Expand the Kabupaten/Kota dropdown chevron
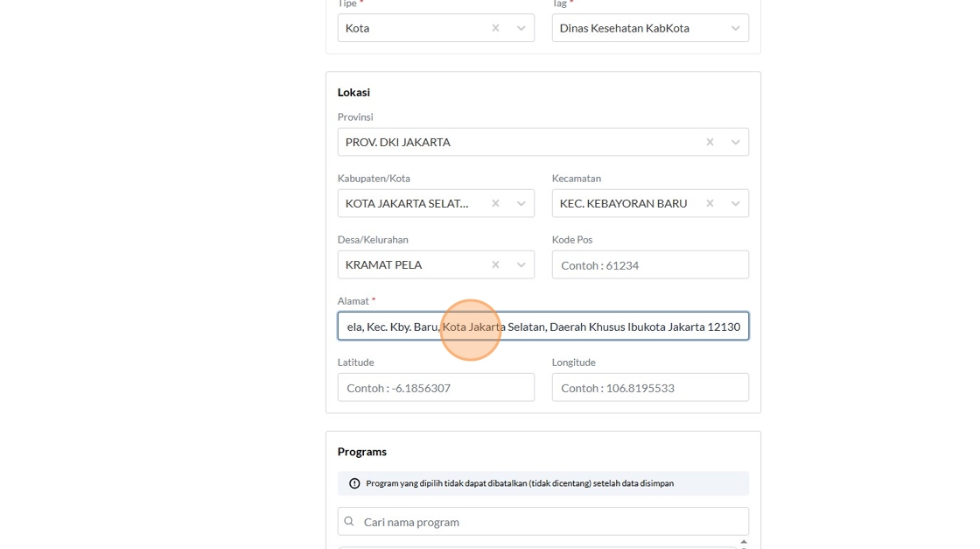The height and width of the screenshot is (549, 980). (521, 203)
